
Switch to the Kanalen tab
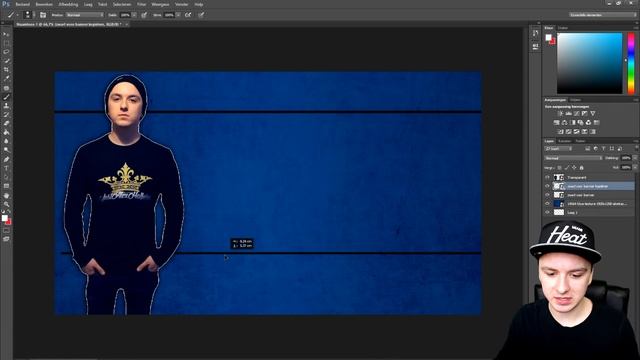tap(565, 141)
